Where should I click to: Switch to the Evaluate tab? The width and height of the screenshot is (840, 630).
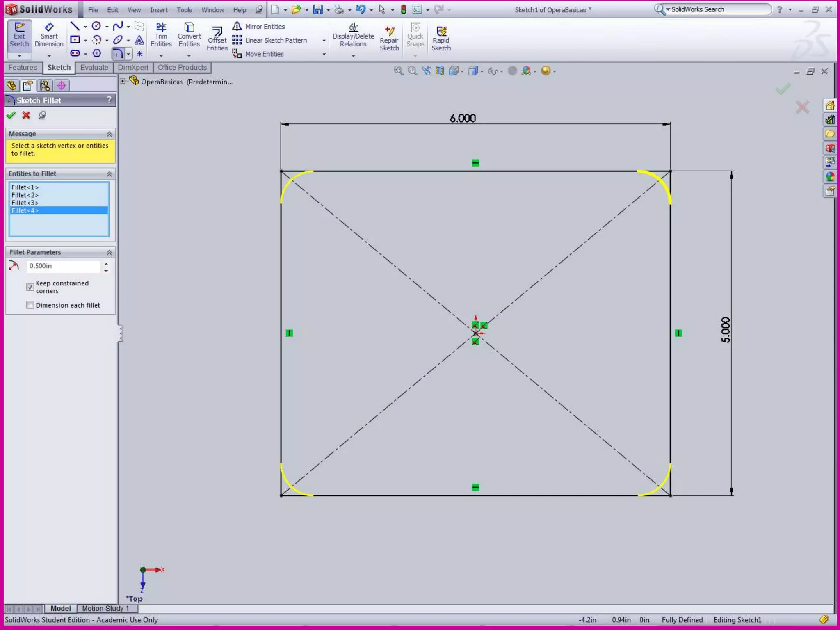pos(94,68)
